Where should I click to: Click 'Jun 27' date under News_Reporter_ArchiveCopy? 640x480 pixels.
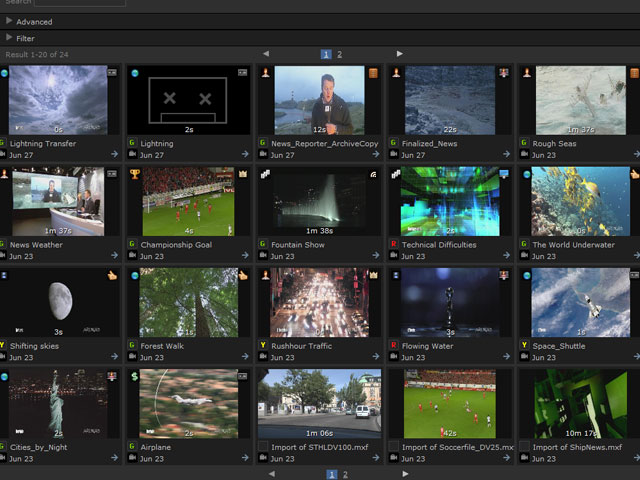282,155
